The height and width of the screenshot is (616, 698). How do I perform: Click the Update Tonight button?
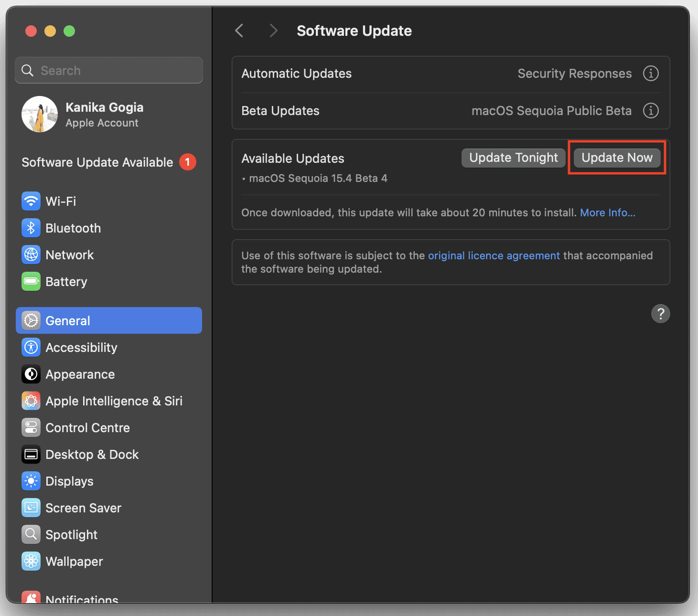tap(513, 158)
